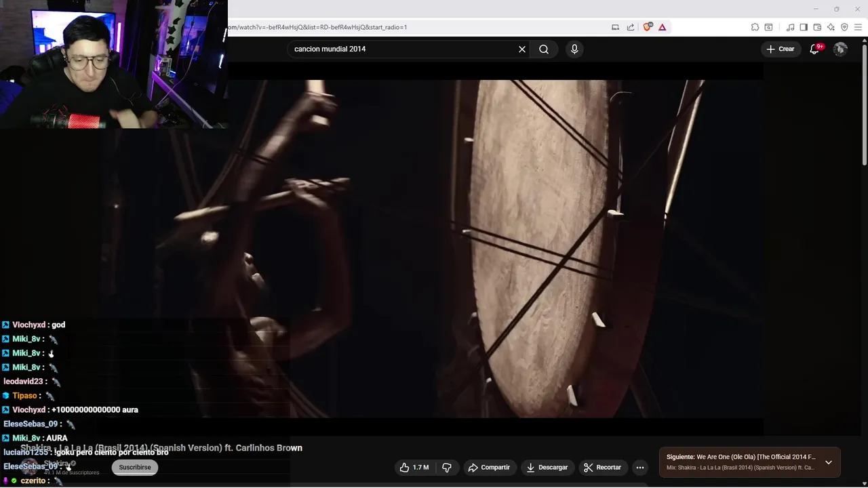Image resolution: width=868 pixels, height=488 pixels.
Task: Toggle the browser sidebar panel icon
Action: point(804,27)
